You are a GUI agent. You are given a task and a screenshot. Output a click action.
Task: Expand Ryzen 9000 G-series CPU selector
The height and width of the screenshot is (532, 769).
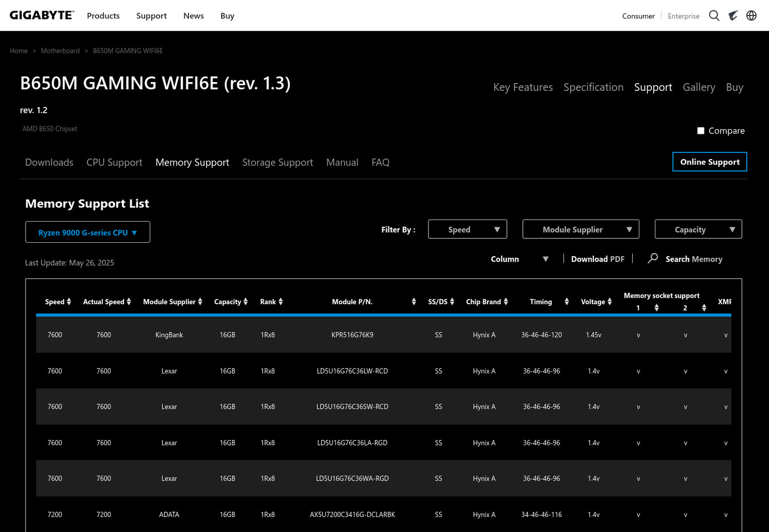tap(88, 232)
